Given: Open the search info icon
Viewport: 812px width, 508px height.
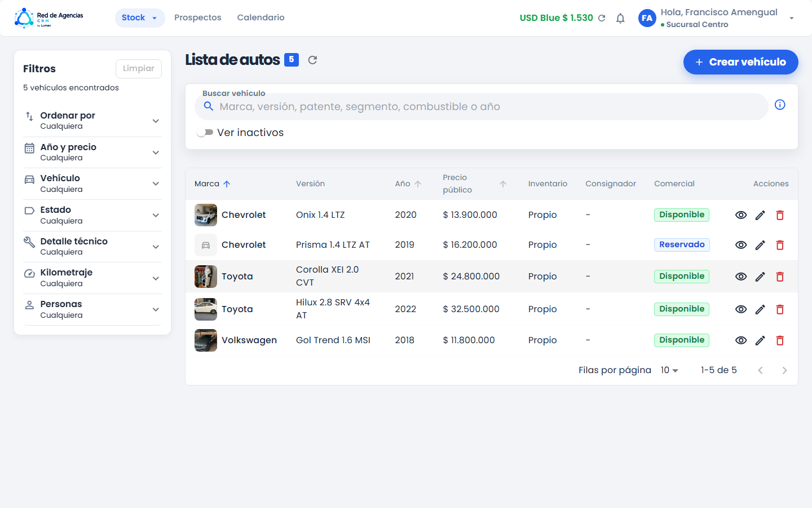Looking at the screenshot, I should (x=780, y=104).
